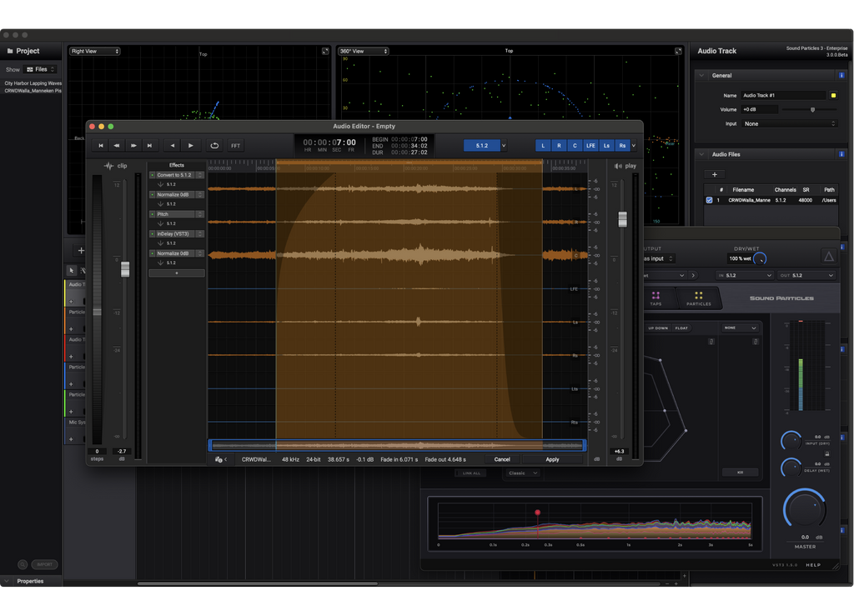The width and height of the screenshot is (854, 616).
Task: Open the General section info icon
Action: point(841,75)
